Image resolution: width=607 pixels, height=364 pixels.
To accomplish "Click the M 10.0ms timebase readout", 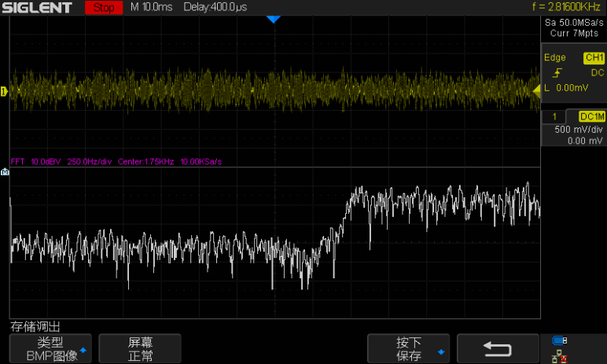I will point(153,8).
